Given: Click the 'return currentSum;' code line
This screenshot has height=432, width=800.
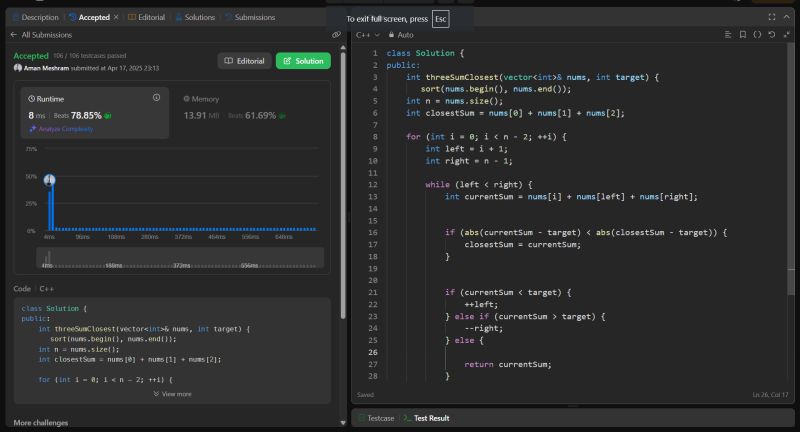Looking at the screenshot, I should 508,364.
